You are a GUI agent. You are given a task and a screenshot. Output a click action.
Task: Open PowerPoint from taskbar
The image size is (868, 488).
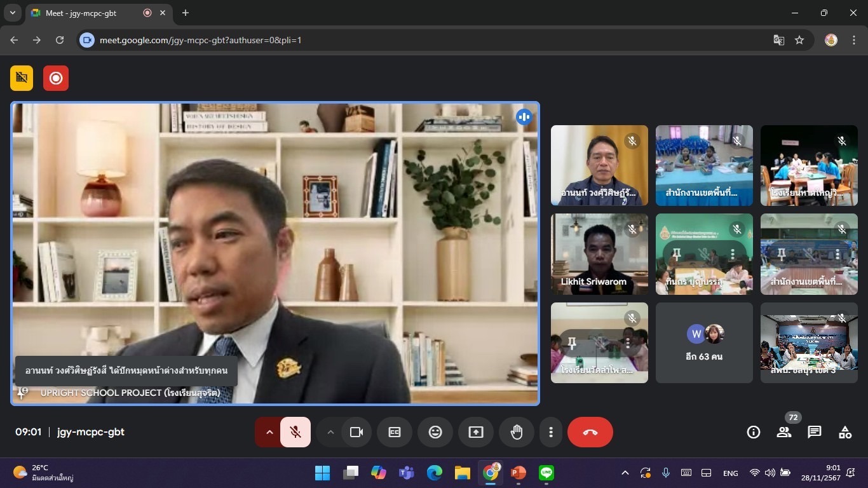pos(519,473)
